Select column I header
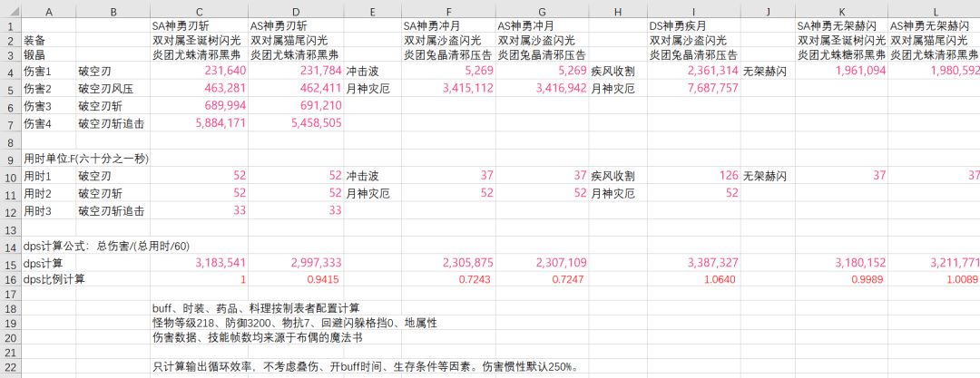This screenshot has width=980, height=378. 694,13
